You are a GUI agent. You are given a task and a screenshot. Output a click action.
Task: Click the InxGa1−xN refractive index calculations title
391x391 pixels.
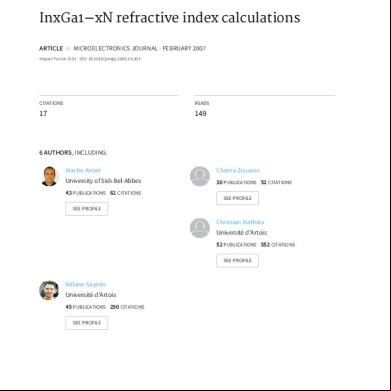(170, 18)
